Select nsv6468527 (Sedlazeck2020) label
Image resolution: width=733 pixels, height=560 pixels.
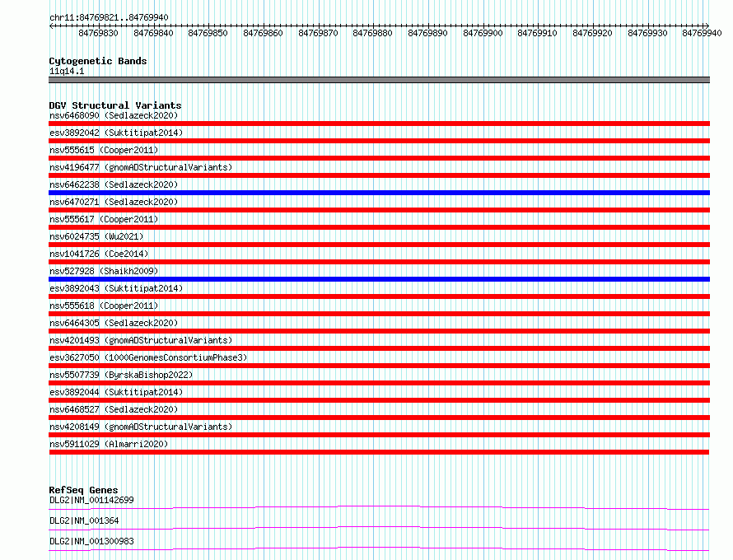(x=114, y=409)
